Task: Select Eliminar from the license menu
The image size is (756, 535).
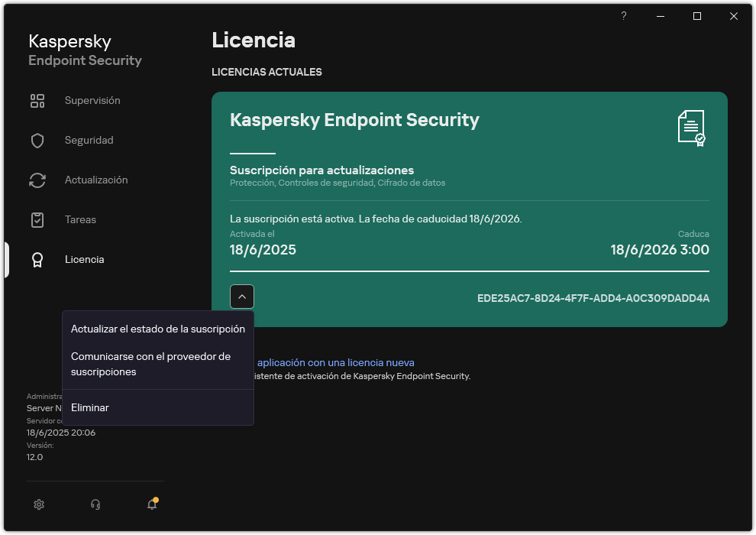Action: (x=157, y=407)
